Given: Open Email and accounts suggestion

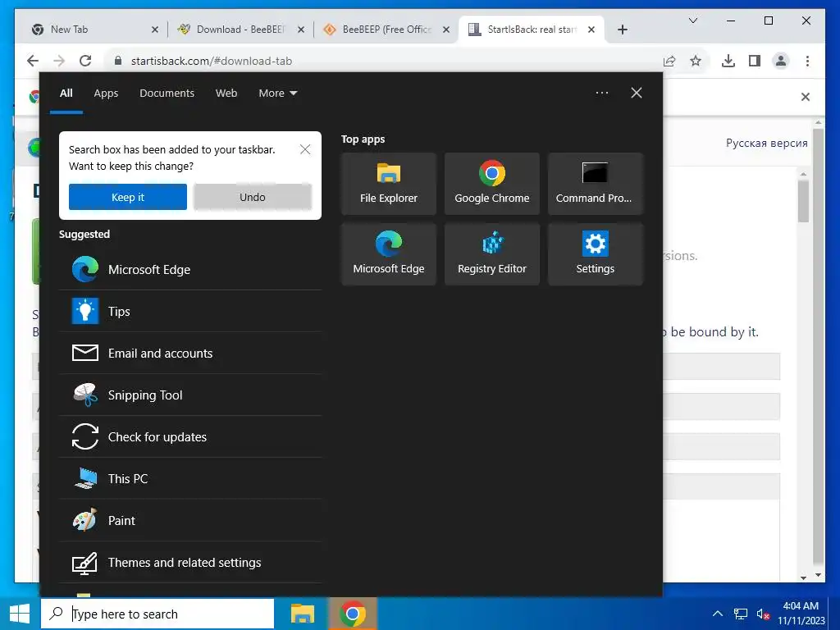Looking at the screenshot, I should (190, 353).
